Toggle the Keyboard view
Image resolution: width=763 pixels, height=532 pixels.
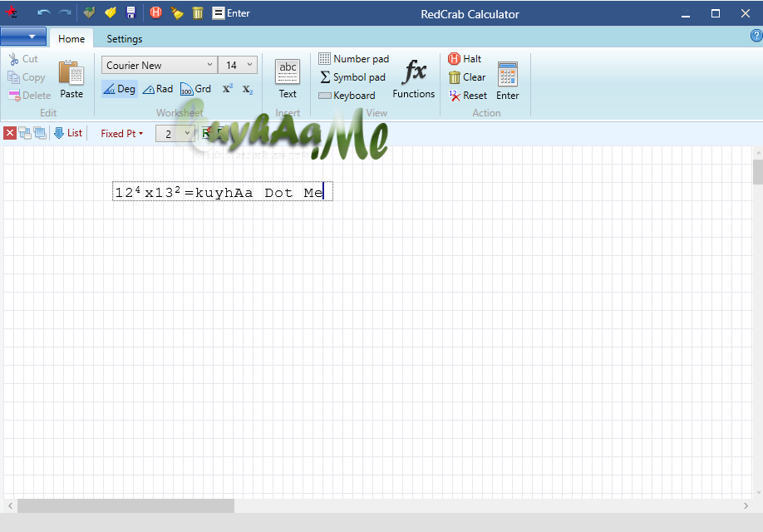[x=347, y=96]
